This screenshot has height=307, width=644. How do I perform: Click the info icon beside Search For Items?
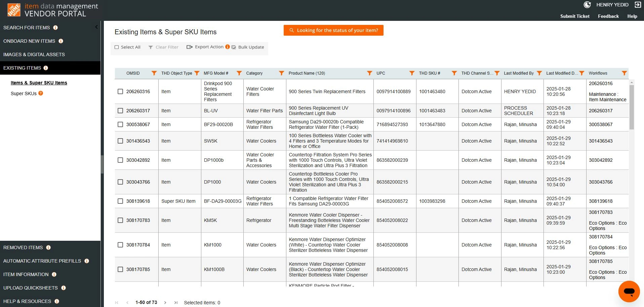(x=55, y=28)
